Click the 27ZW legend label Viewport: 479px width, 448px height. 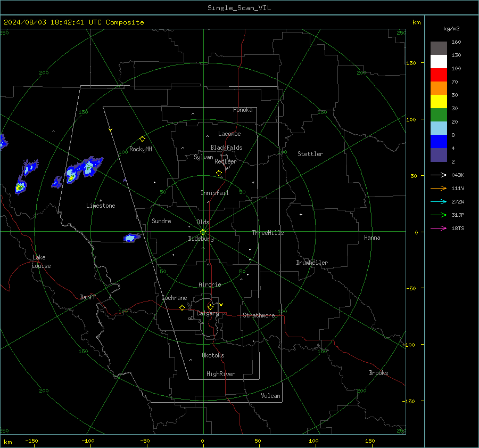[458, 202]
